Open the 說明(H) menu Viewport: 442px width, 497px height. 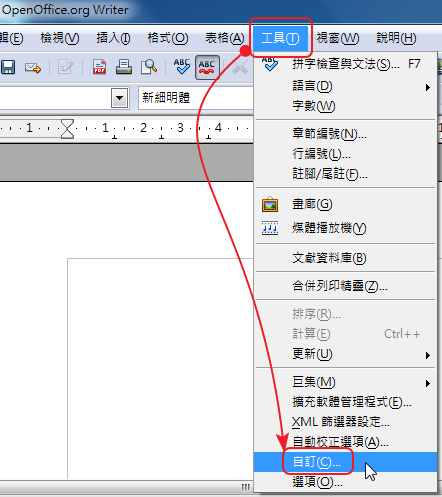point(396,38)
